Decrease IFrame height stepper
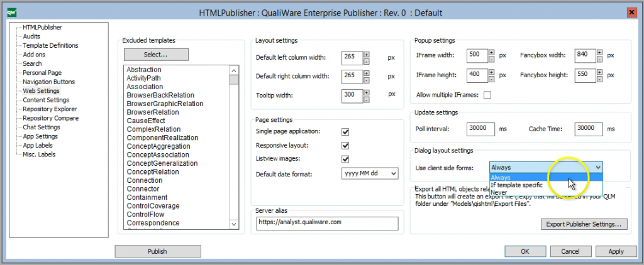The height and width of the screenshot is (265, 644). pos(492,78)
